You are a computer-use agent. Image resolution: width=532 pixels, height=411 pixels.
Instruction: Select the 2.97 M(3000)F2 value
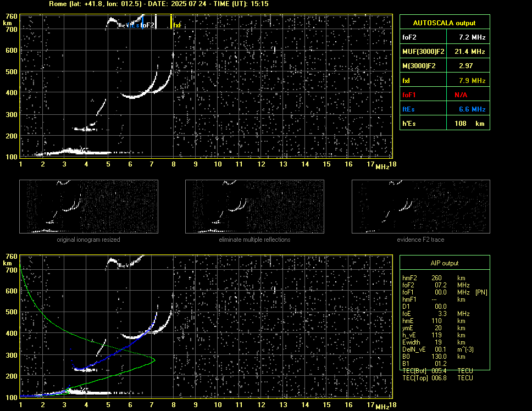[465, 66]
